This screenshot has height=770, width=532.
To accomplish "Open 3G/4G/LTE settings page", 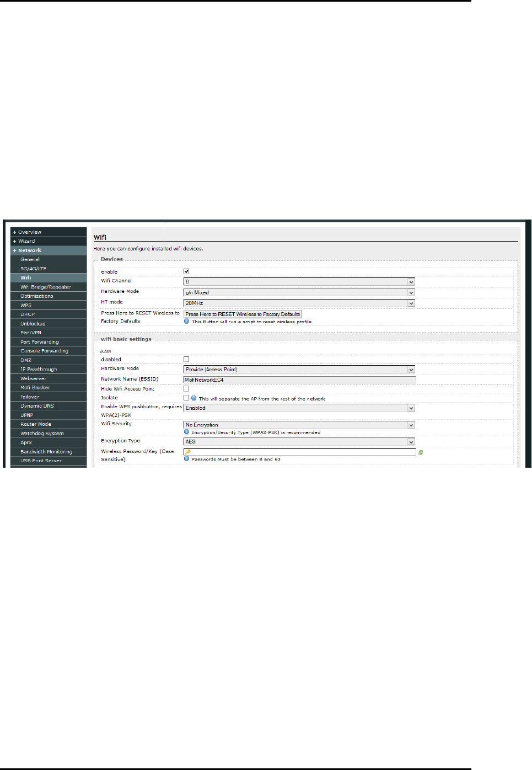I will tap(49, 269).
